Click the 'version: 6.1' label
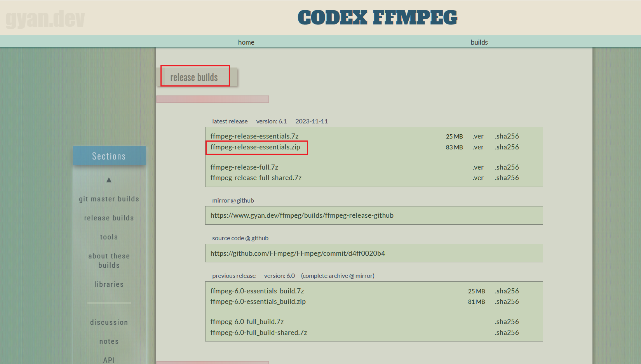The image size is (641, 364). point(272,121)
